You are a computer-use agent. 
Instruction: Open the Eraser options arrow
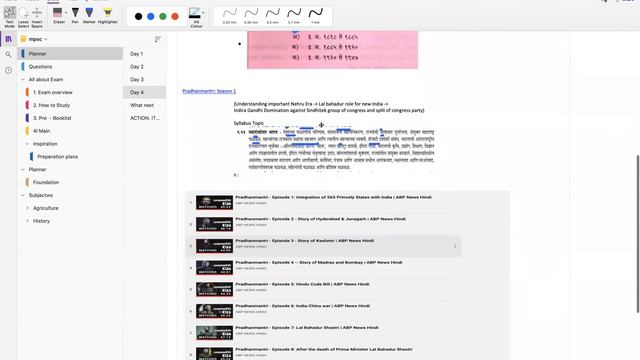click(66, 13)
